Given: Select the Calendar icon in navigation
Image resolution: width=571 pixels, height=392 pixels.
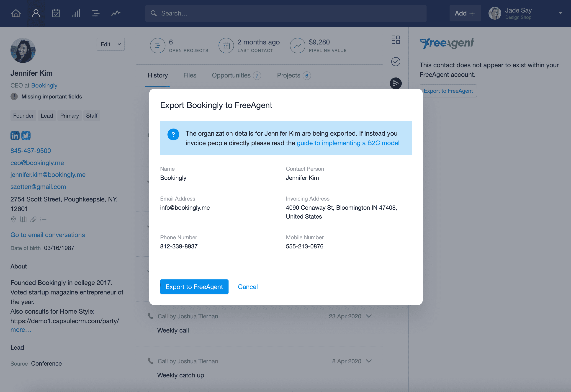Looking at the screenshot, I should (x=56, y=13).
